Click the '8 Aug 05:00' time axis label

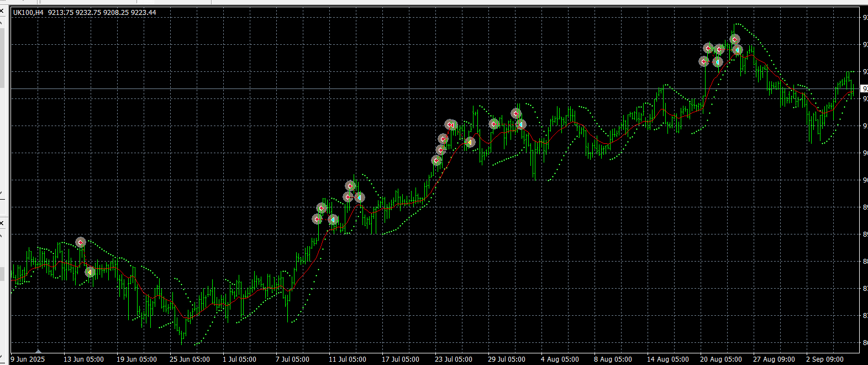613,359
